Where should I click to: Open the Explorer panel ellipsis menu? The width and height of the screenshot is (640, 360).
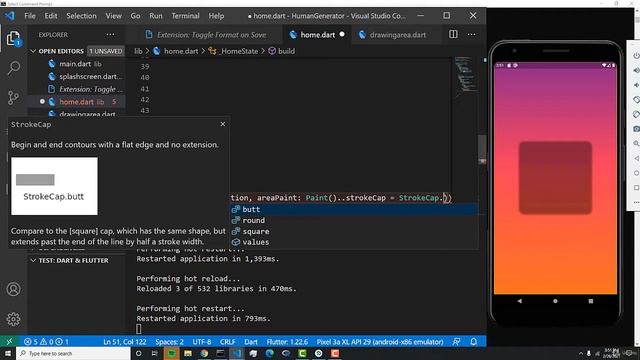pos(110,35)
